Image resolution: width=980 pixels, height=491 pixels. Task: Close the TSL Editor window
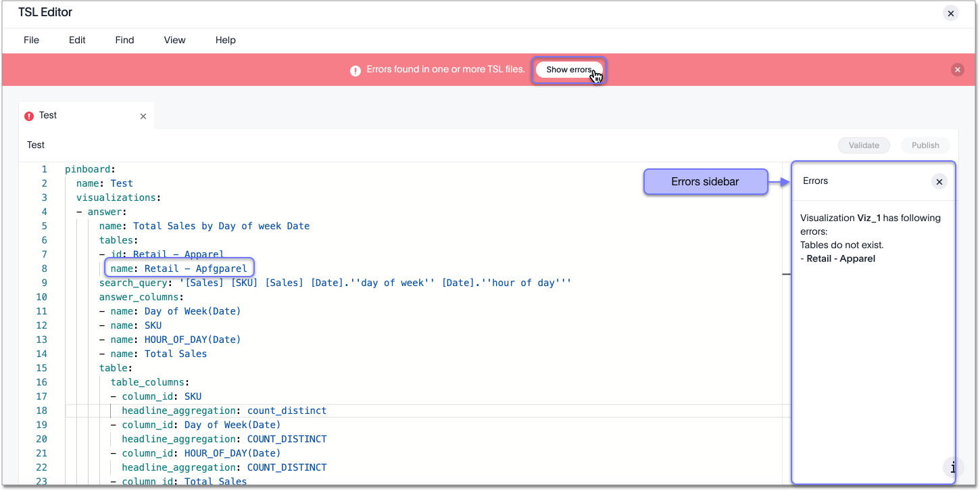[x=951, y=13]
